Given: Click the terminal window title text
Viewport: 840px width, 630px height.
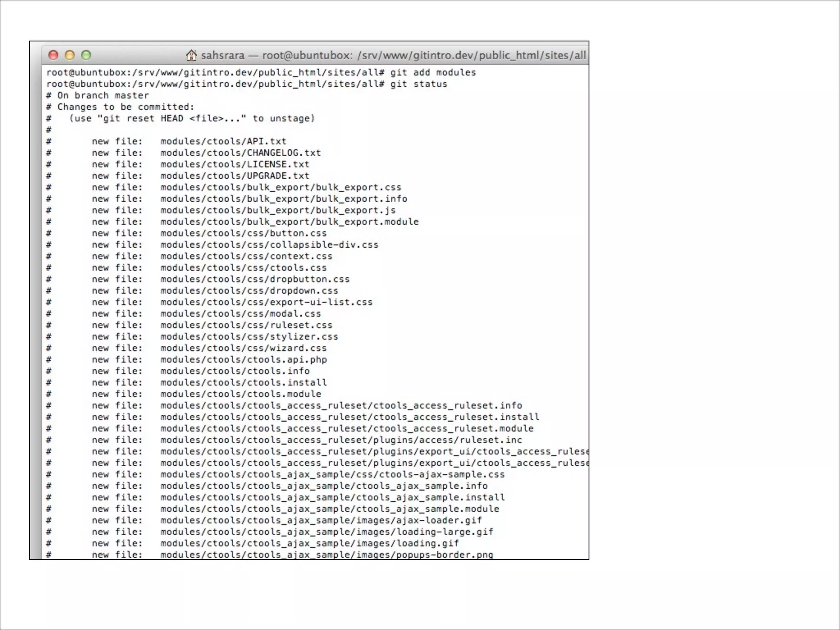Looking at the screenshot, I should [x=393, y=55].
